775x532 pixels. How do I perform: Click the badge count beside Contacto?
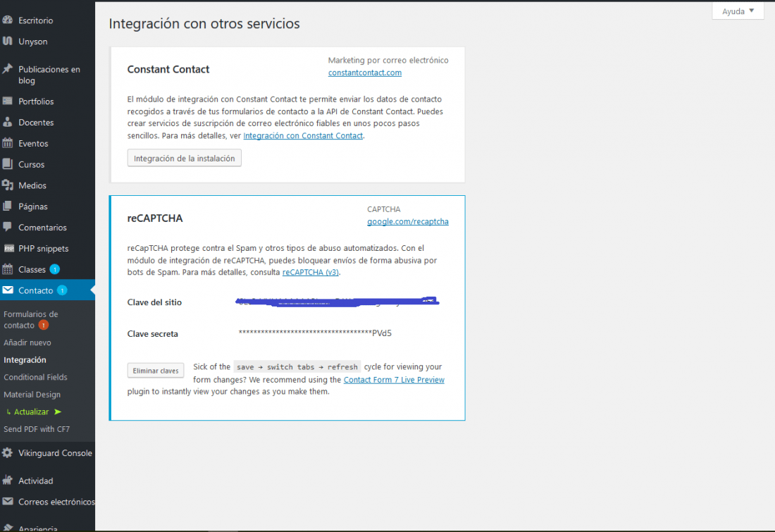[62, 290]
